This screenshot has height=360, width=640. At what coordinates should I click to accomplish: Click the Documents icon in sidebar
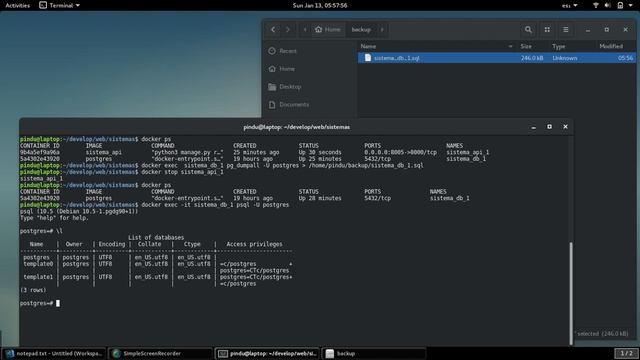coord(272,104)
